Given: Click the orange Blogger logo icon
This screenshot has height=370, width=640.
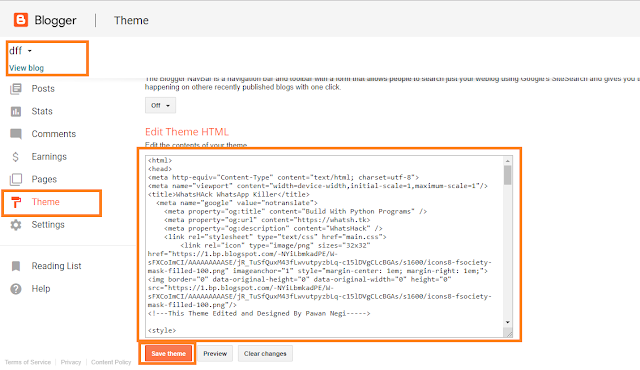Looking at the screenshot, I should (x=20, y=20).
